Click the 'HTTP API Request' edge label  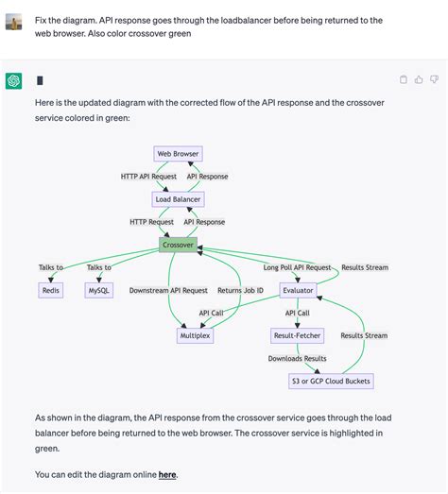(x=148, y=177)
